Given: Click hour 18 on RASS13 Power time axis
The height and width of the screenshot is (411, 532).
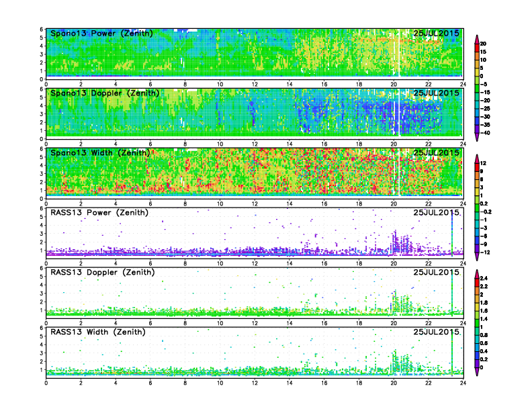Looking at the screenshot, I should click(x=359, y=263).
